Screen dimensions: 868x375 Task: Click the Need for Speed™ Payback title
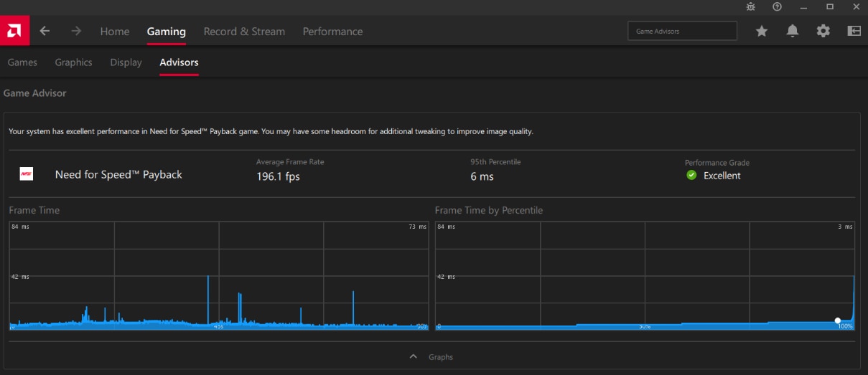pos(118,174)
